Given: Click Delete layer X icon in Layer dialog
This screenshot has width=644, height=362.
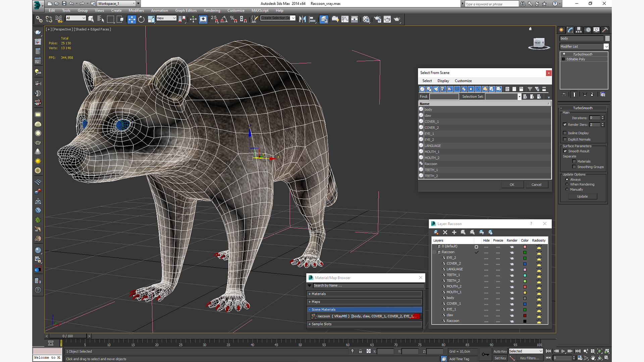Looking at the screenshot, I should pyautogui.click(x=445, y=232).
